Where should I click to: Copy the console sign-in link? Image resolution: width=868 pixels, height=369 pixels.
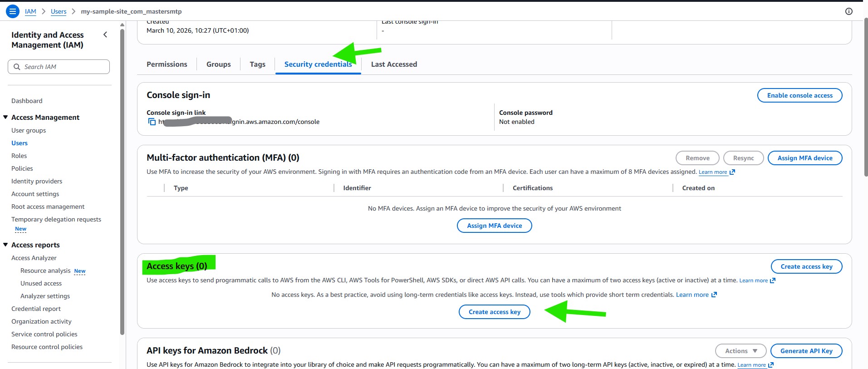[x=152, y=122]
